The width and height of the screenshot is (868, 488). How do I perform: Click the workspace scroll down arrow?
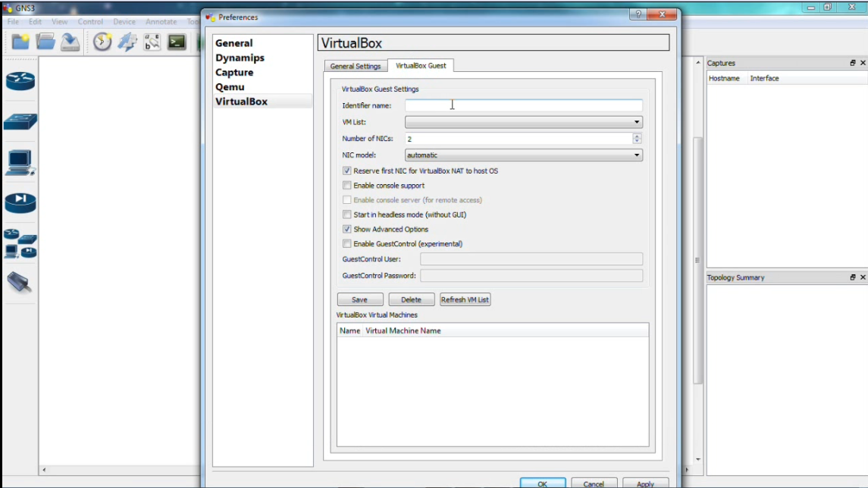tap(698, 459)
